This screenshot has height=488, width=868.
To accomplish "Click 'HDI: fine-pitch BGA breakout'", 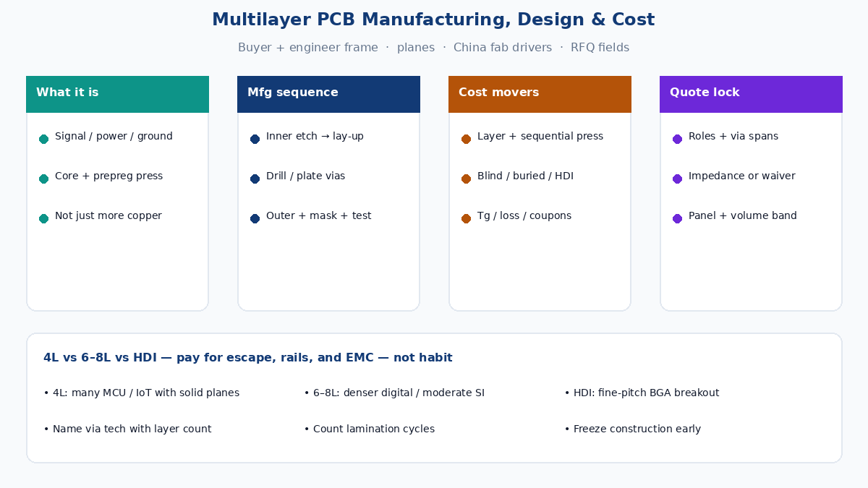I will point(642,393).
